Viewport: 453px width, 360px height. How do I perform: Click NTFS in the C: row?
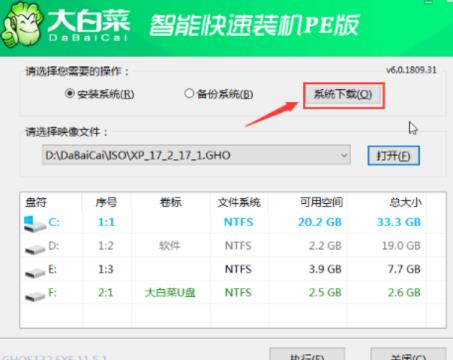point(238,222)
